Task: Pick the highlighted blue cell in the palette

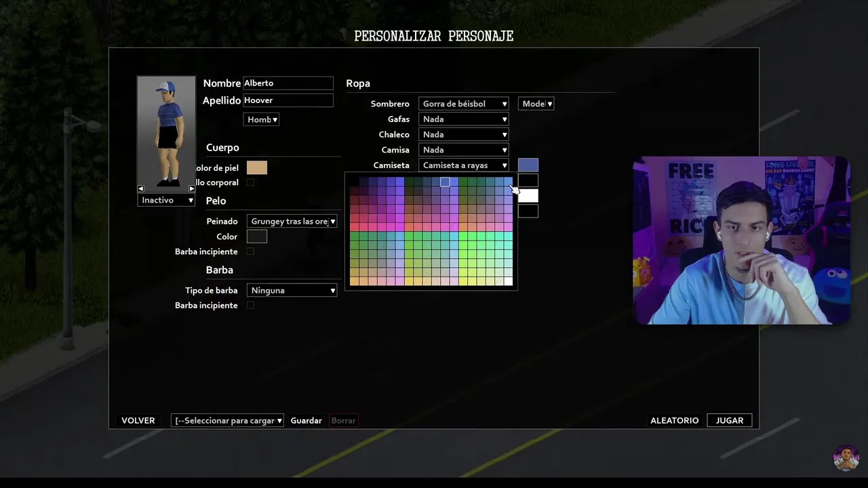Action: [445, 182]
